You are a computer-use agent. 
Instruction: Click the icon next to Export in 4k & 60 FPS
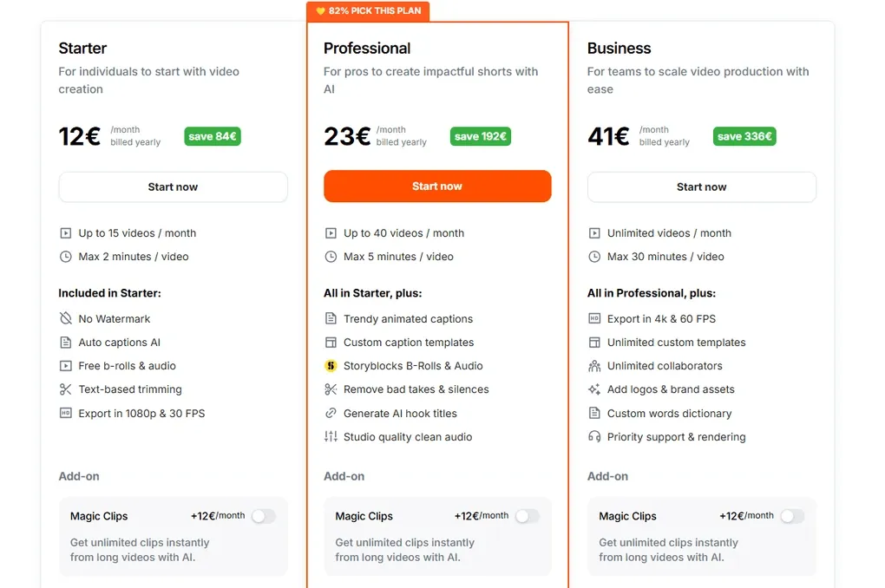[x=595, y=318]
